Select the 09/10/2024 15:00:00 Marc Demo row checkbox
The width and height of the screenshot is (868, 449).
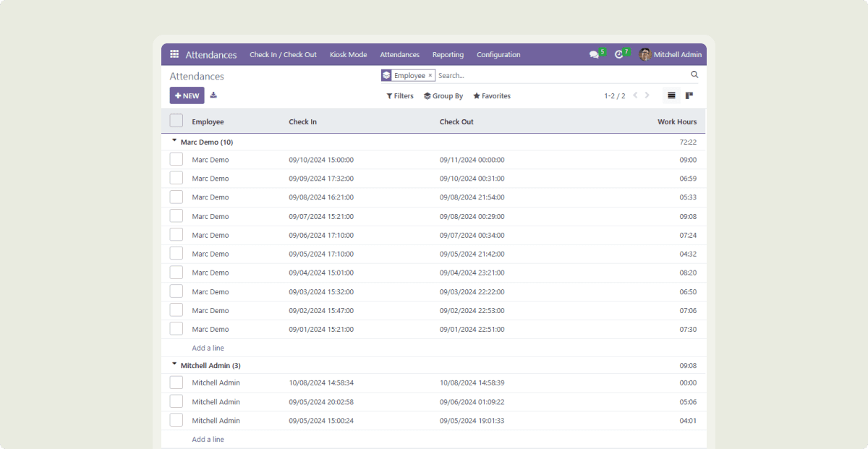(x=176, y=160)
